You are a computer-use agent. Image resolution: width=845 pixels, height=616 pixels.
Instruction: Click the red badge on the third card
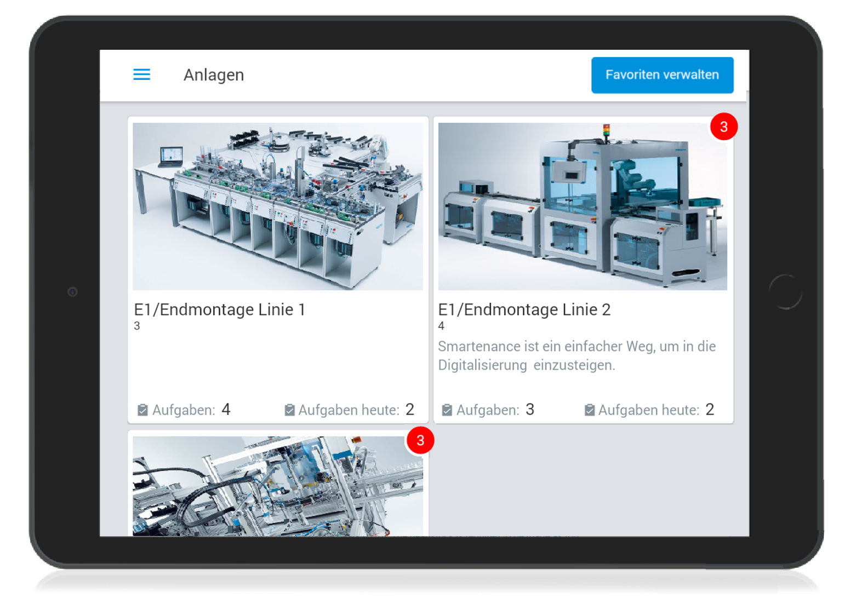pyautogui.click(x=420, y=440)
